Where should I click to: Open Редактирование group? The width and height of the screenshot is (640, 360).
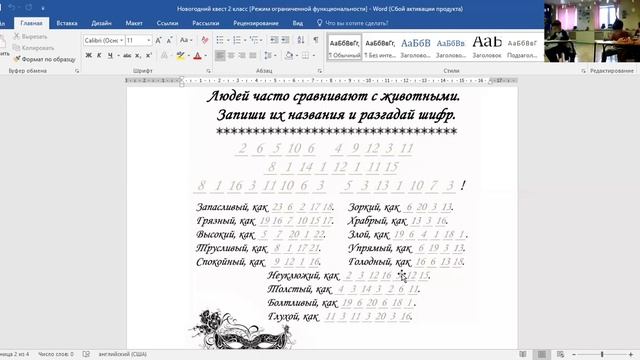(x=613, y=71)
